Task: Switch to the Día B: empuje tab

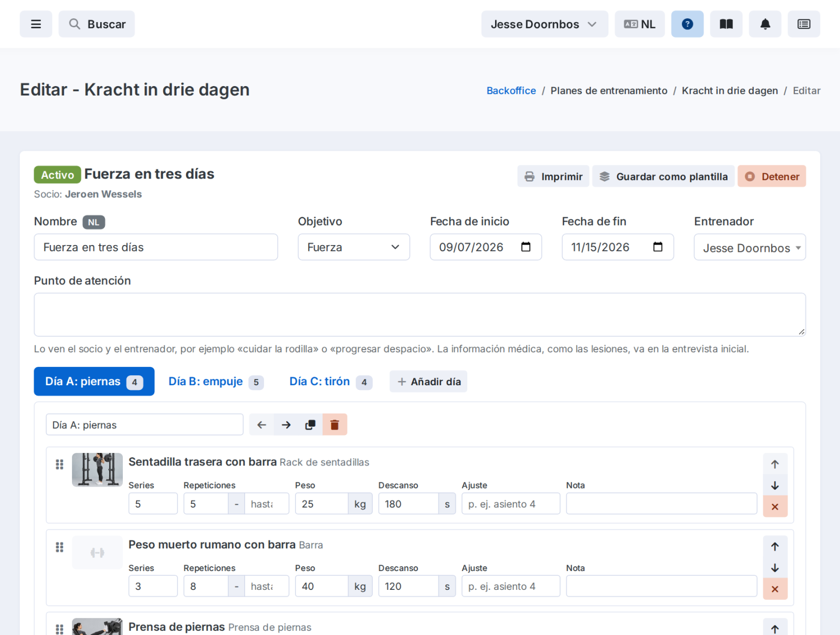Action: click(215, 382)
